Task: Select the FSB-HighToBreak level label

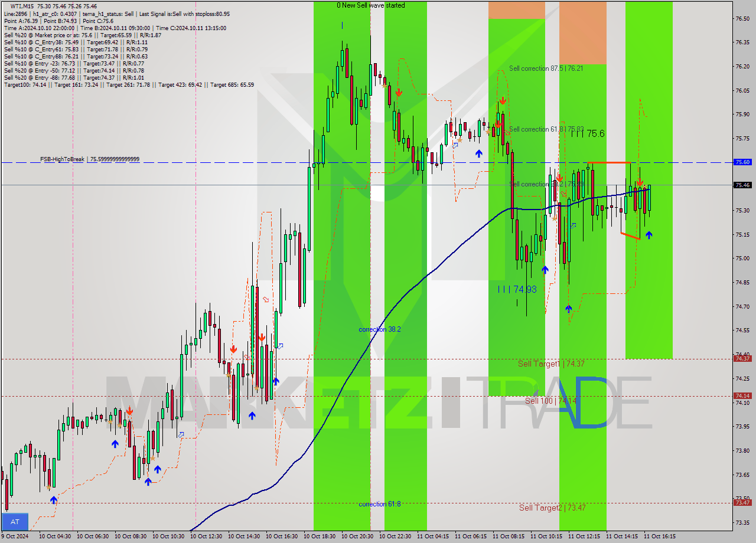Action: tap(90, 159)
